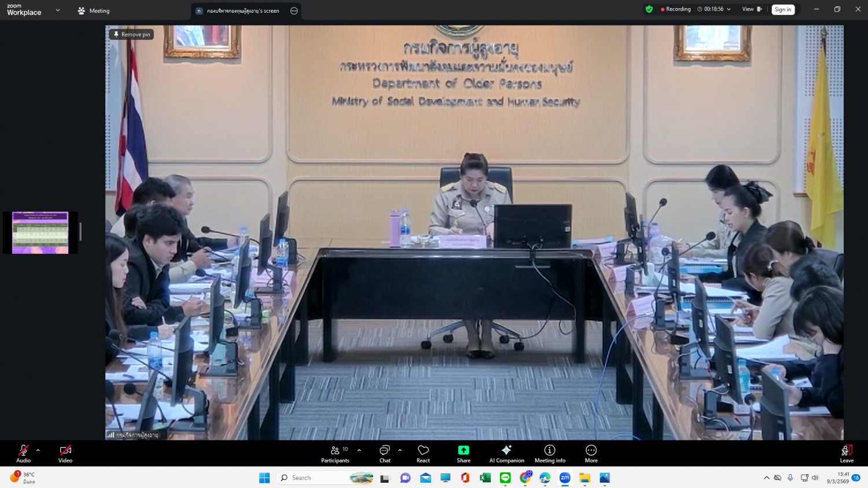The image size is (868, 488).
Task: Switch to the Meeting tab
Action: coord(94,11)
